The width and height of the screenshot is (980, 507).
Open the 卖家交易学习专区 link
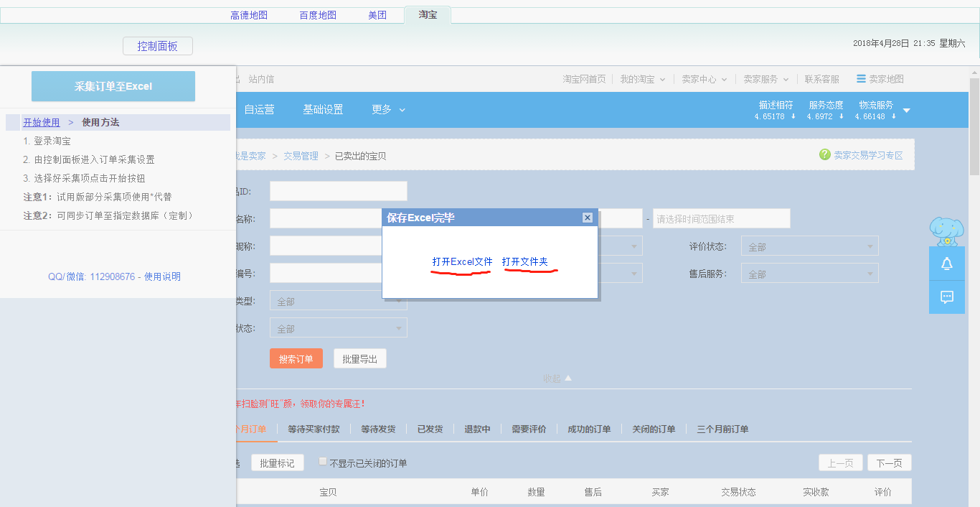click(x=868, y=155)
